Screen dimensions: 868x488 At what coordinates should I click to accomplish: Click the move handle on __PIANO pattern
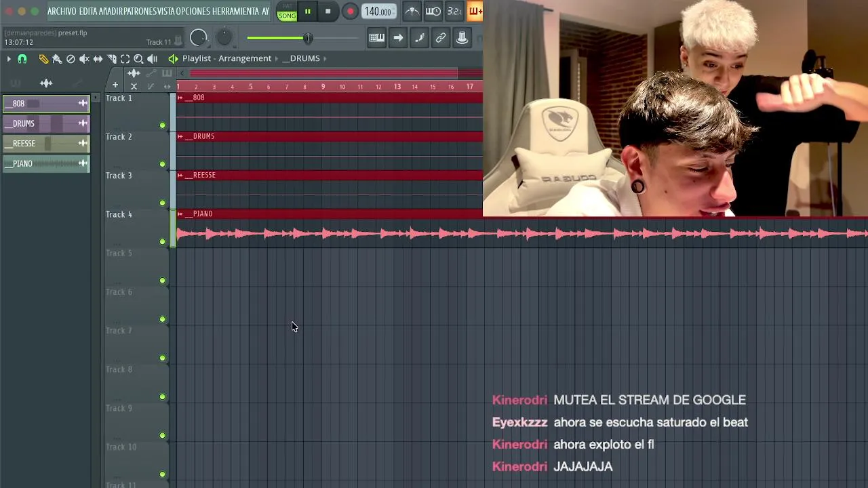coord(83,163)
